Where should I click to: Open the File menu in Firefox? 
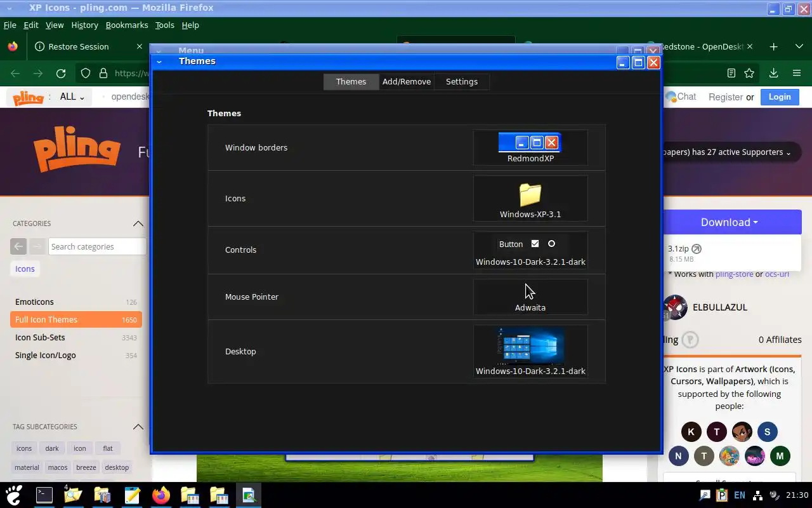(10, 25)
